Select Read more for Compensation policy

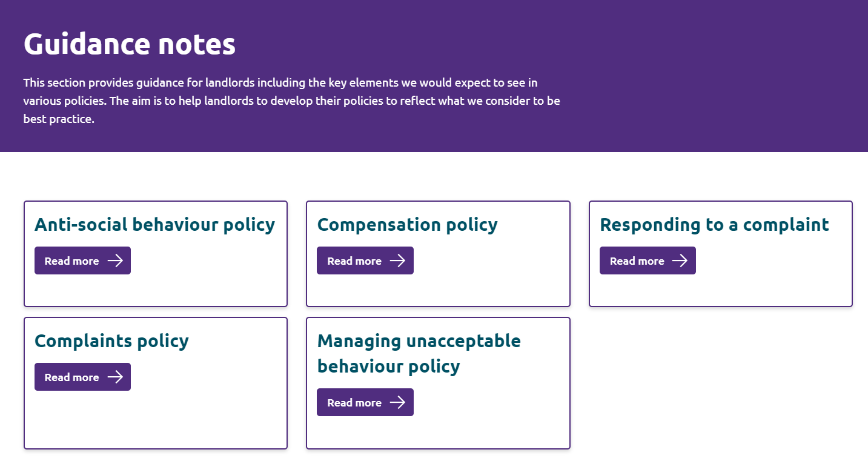pos(365,260)
